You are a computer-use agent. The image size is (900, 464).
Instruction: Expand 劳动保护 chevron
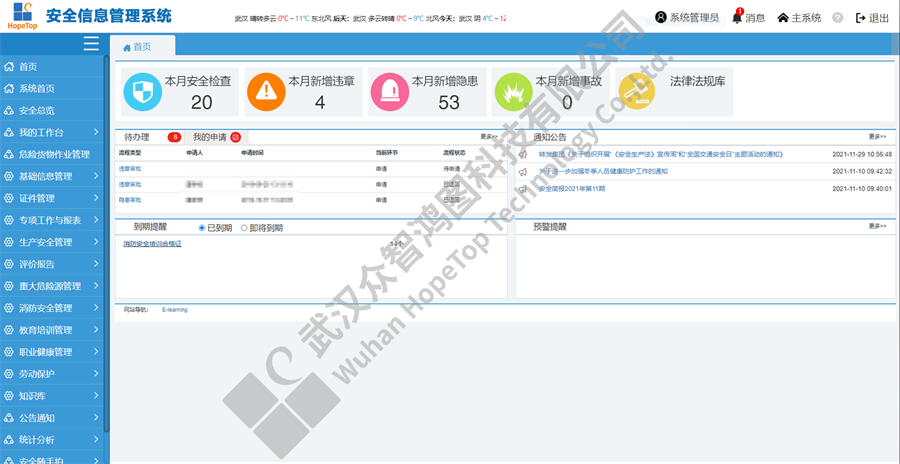96,374
